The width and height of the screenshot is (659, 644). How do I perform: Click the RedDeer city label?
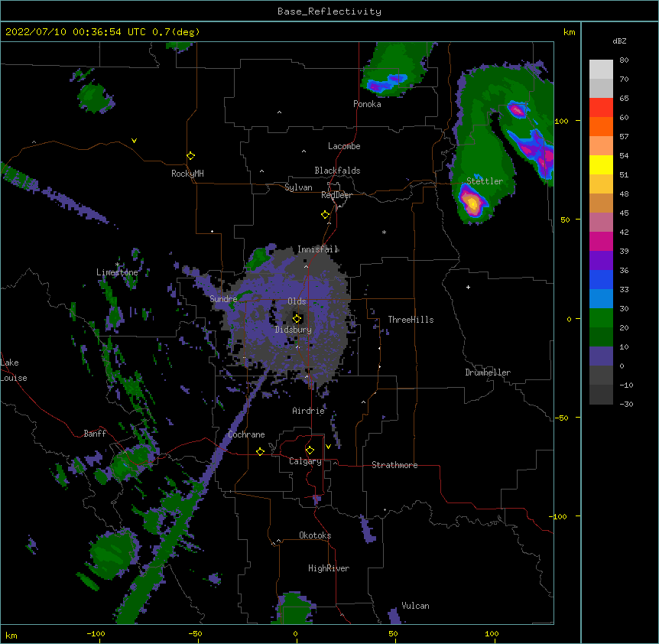coord(336,195)
